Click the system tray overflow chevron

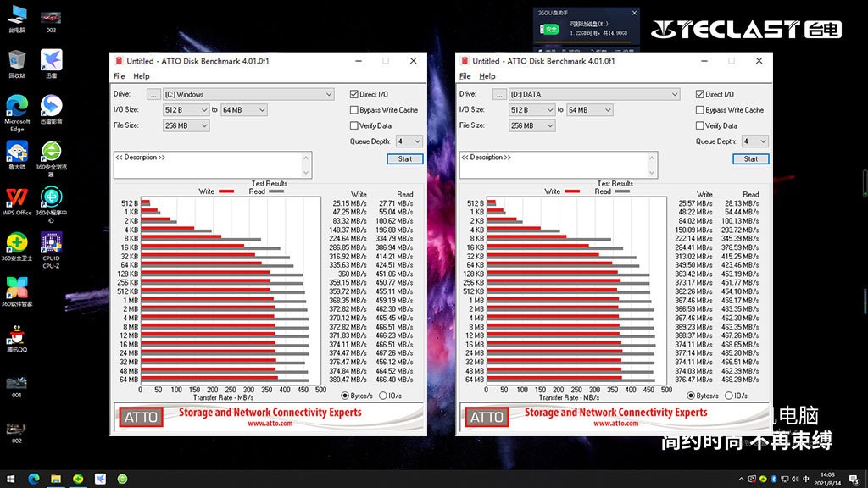point(741,480)
